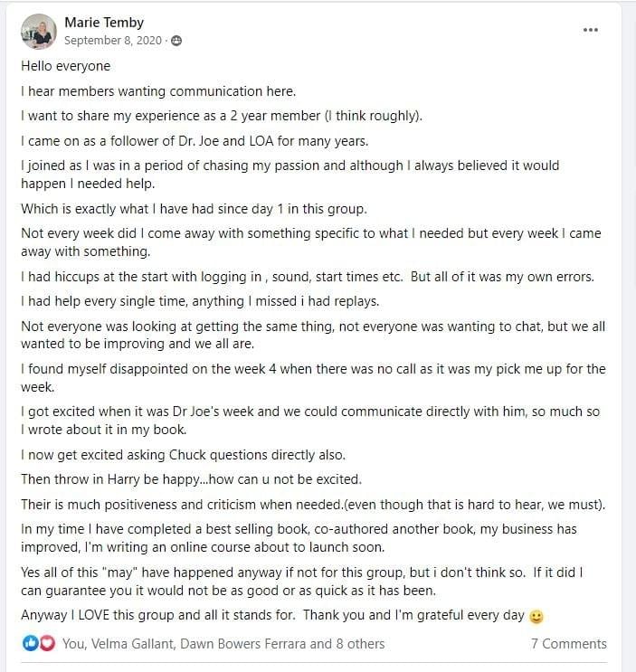Open the Marie Temby name link

[104, 22]
